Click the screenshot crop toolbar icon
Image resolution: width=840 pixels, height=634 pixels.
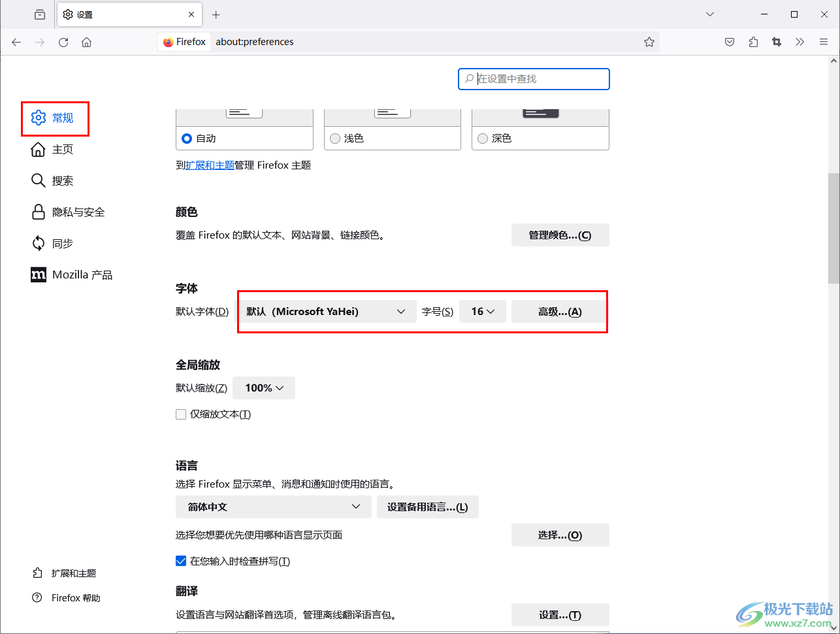[777, 42]
